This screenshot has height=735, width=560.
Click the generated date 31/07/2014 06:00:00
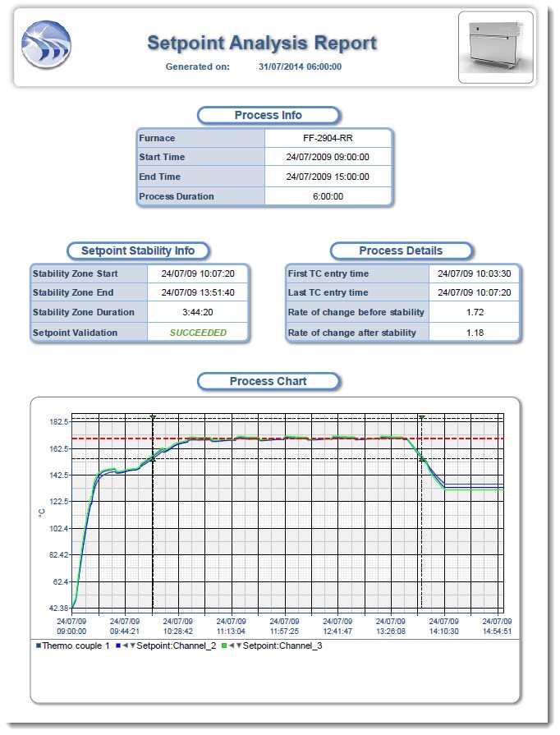tap(300, 67)
